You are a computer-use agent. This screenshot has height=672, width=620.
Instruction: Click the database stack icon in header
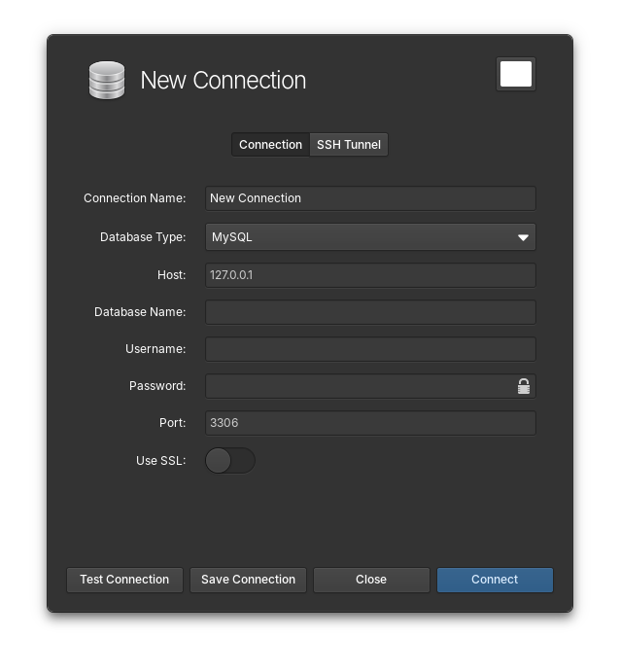pyautogui.click(x=107, y=80)
